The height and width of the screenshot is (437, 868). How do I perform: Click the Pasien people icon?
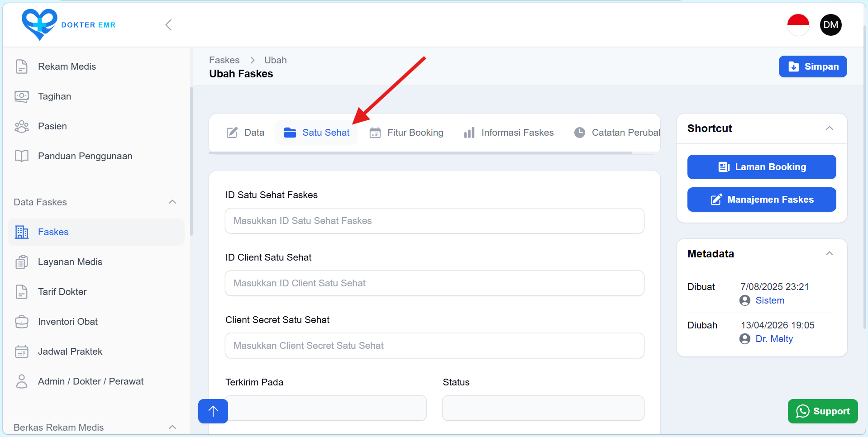pyautogui.click(x=22, y=126)
